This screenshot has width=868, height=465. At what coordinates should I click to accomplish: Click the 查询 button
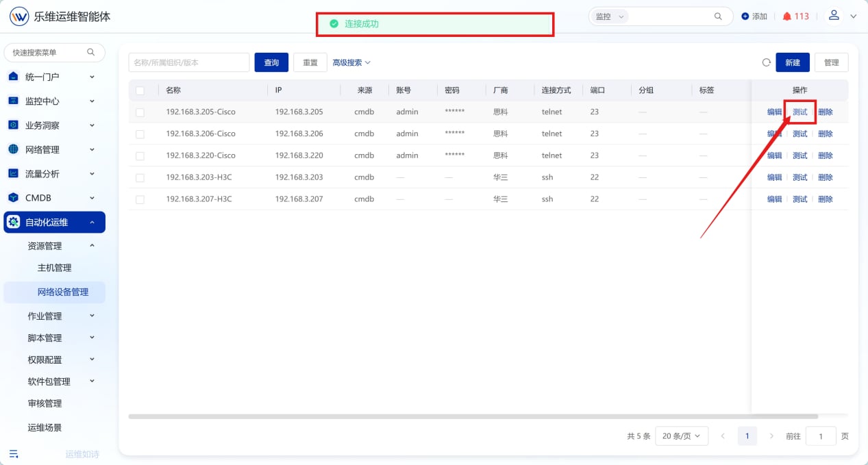coord(271,62)
